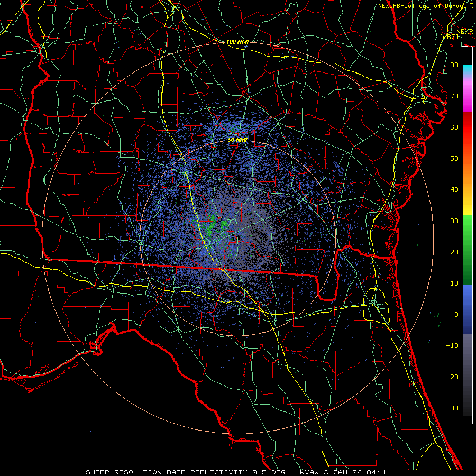
Task: Click the 20 value on the dBZ scale
Action: point(454,252)
